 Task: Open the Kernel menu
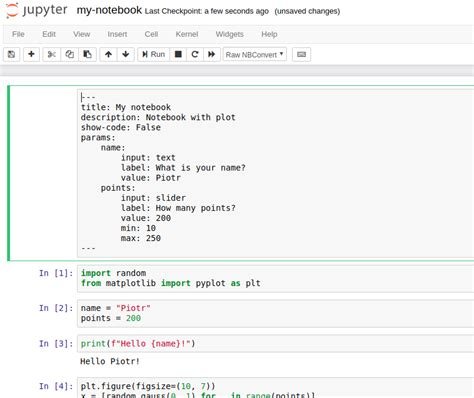pos(187,34)
